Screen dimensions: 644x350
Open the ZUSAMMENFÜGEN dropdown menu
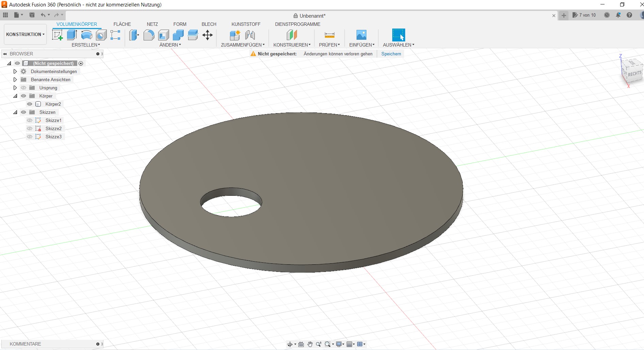(243, 45)
